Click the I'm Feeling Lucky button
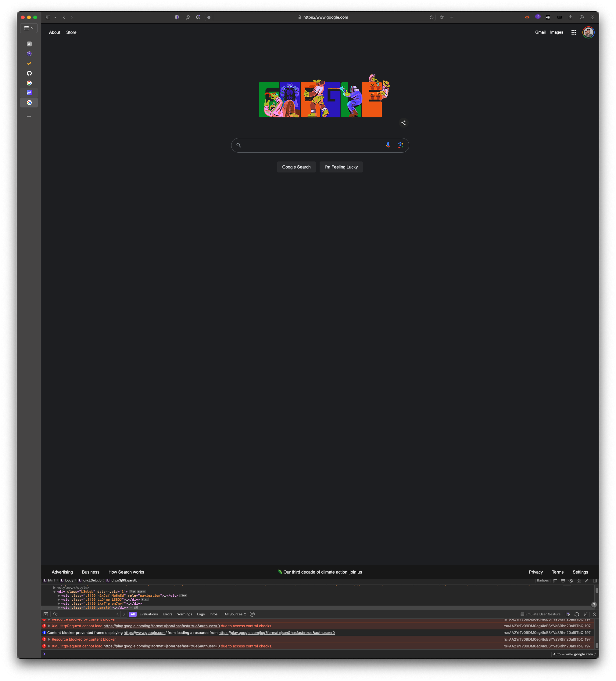Screen dimensions: 616x681 (341, 167)
